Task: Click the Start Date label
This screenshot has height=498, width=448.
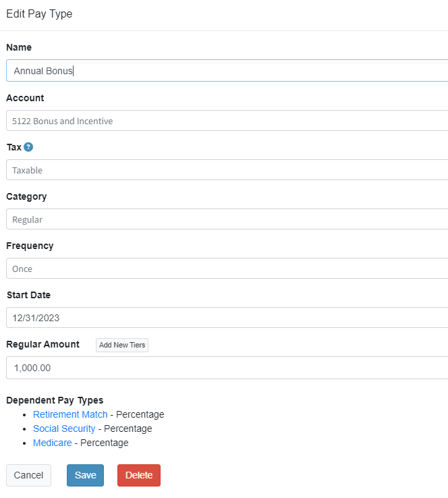Action: click(x=28, y=295)
